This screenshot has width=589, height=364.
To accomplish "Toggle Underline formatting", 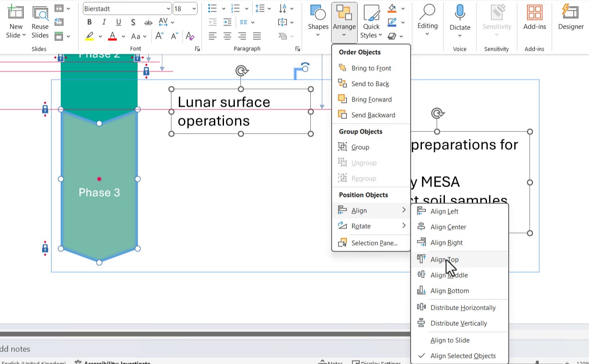I will [x=118, y=23].
